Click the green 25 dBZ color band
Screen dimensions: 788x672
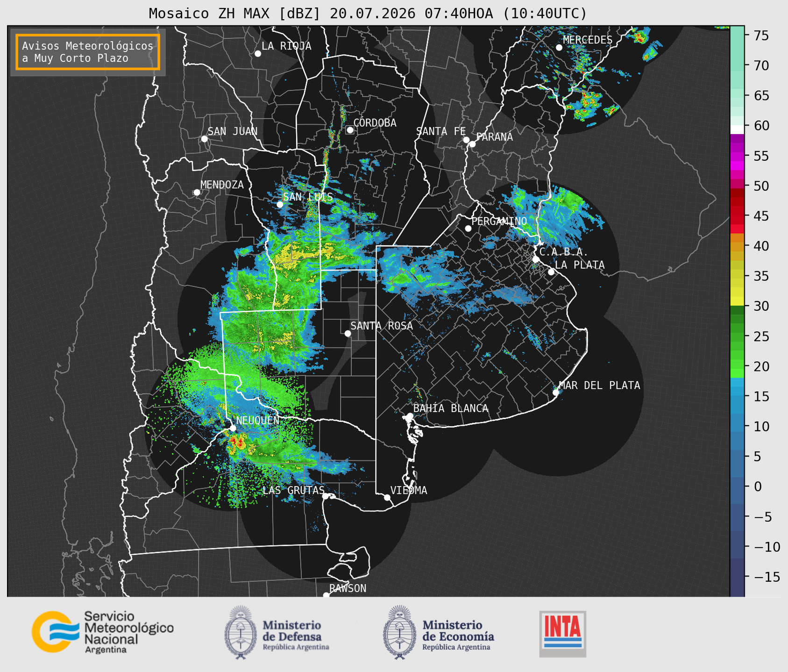pyautogui.click(x=737, y=336)
